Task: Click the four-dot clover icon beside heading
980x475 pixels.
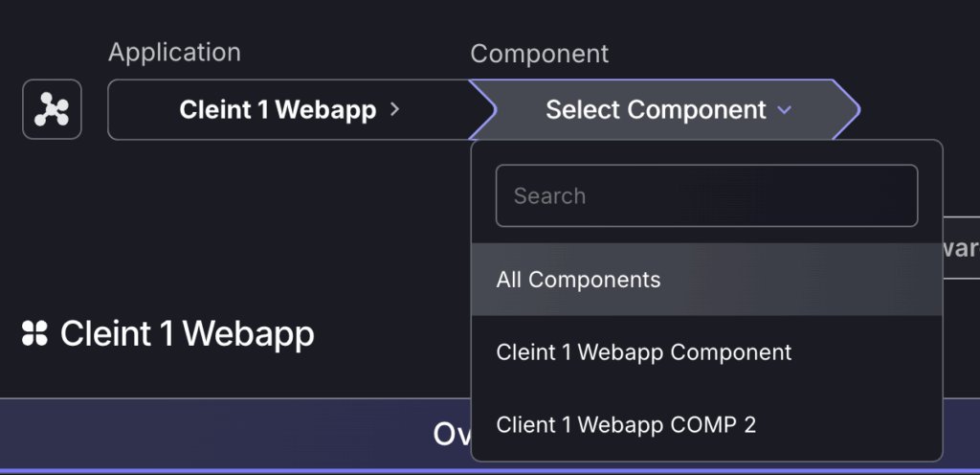Action: (x=35, y=333)
